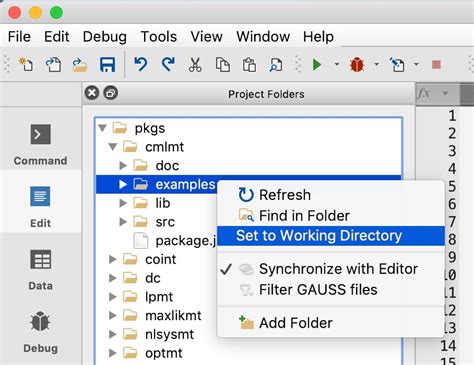Open the File menu
Screen dimensions: 474x365
pyautogui.click(x=19, y=37)
